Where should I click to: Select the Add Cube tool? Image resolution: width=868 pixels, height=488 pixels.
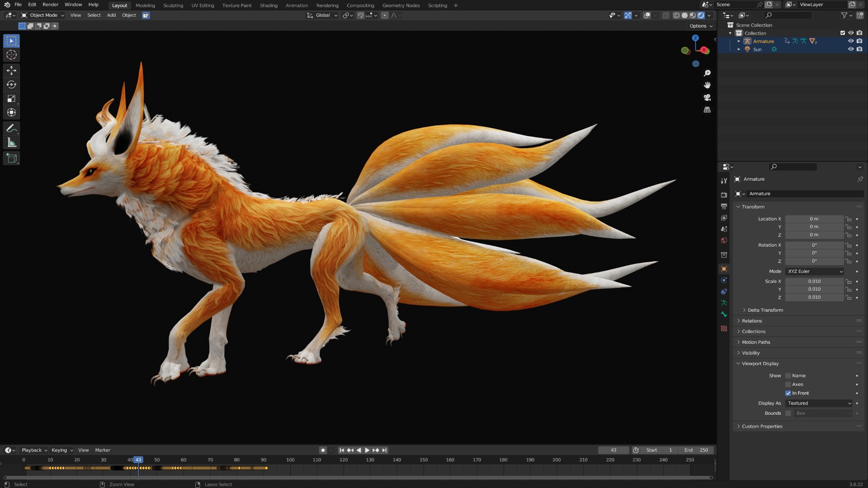click(x=11, y=158)
